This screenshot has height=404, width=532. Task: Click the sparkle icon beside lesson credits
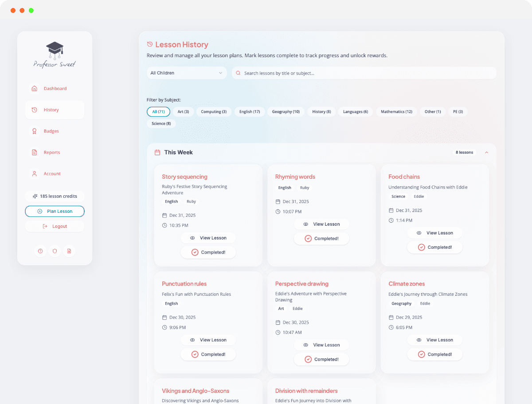35,196
